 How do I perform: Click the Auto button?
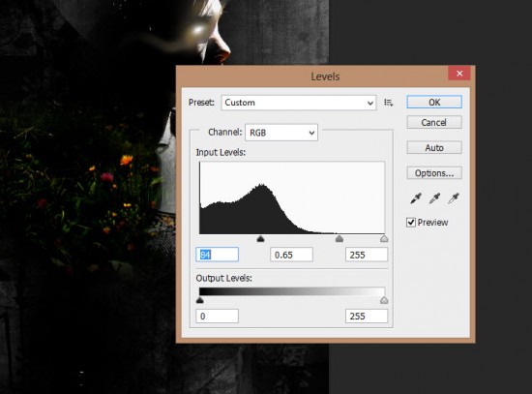point(434,148)
